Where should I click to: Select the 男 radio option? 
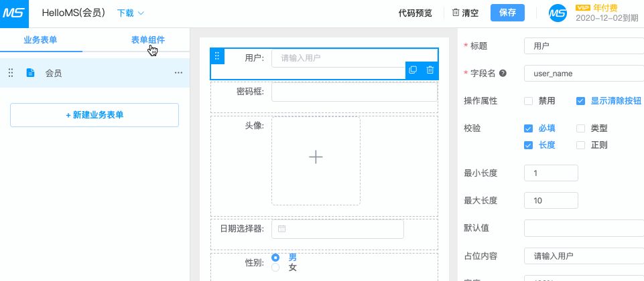click(275, 258)
